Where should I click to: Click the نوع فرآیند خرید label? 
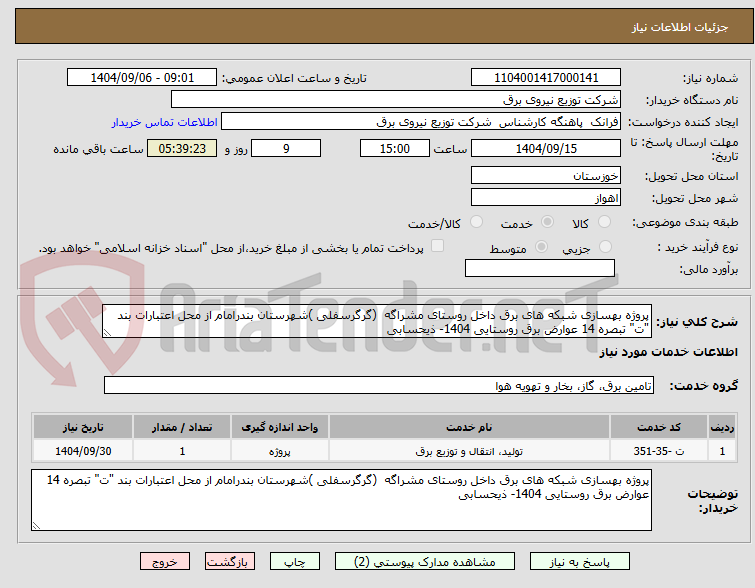pyautogui.click(x=697, y=248)
